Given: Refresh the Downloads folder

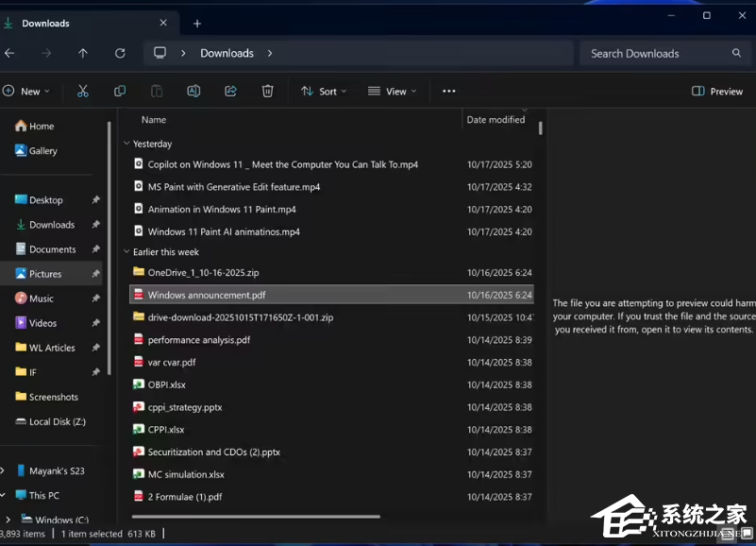Looking at the screenshot, I should point(120,53).
